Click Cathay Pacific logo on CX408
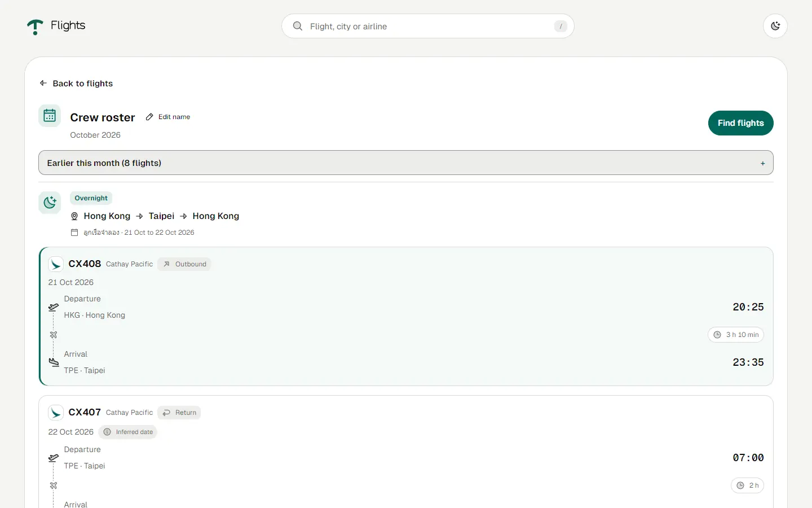Image resolution: width=812 pixels, height=508 pixels. pos(56,264)
